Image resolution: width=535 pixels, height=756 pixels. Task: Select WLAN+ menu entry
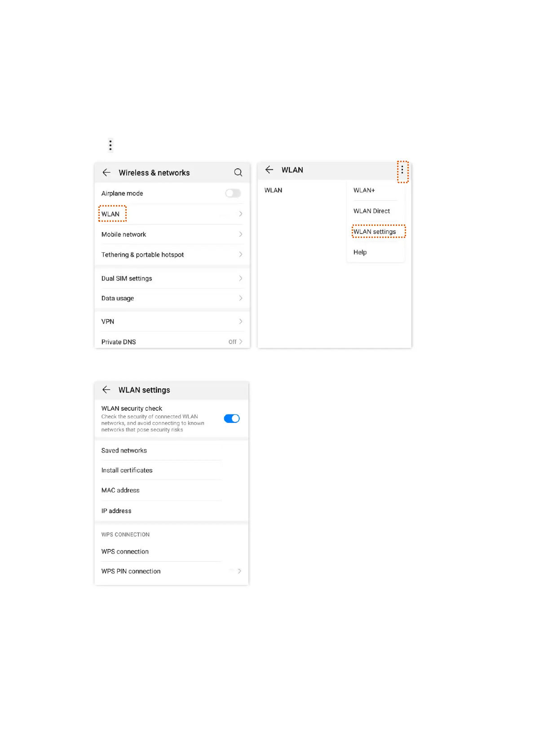[x=364, y=190]
